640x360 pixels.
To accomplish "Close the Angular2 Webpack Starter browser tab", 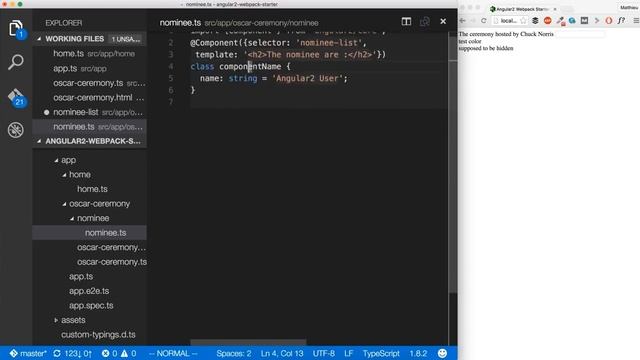I will point(555,9).
